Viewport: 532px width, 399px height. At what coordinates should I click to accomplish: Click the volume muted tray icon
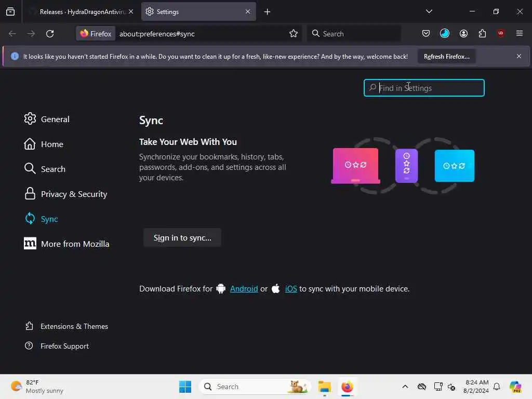click(x=451, y=387)
